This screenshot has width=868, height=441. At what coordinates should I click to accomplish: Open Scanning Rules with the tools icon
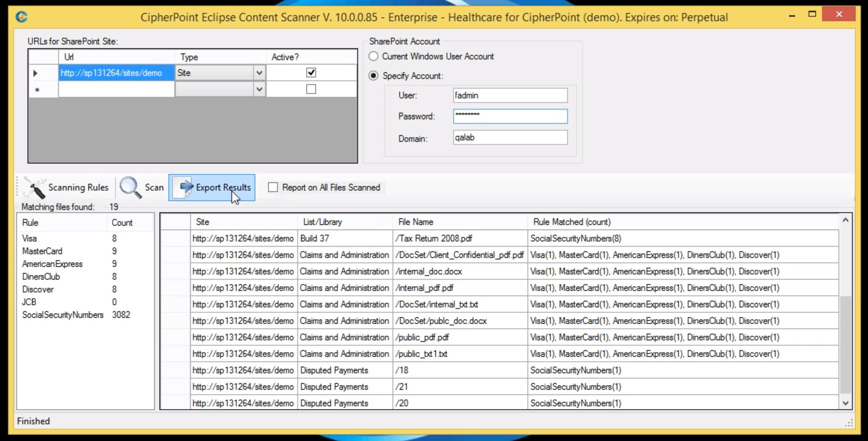[34, 188]
